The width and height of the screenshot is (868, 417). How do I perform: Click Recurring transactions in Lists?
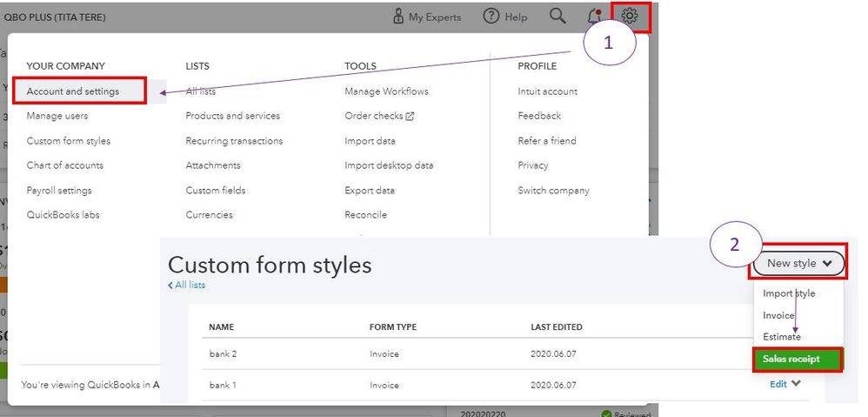[x=234, y=141]
